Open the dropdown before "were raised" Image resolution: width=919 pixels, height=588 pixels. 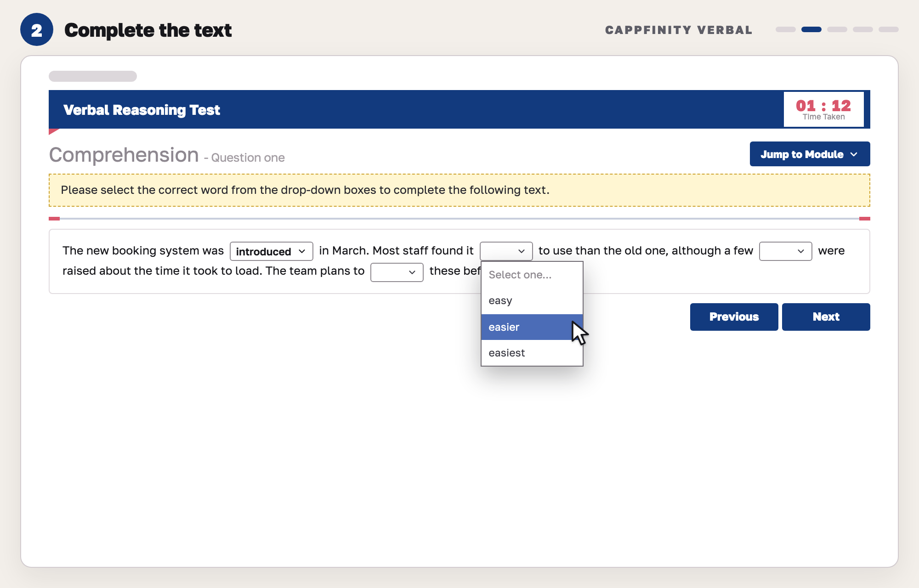tap(785, 251)
